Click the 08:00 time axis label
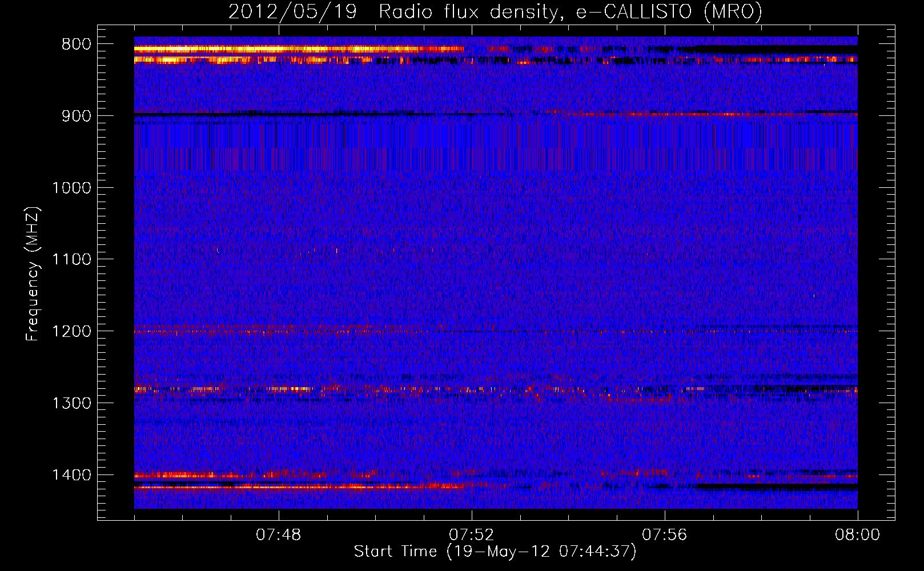Image resolution: width=924 pixels, height=571 pixels. (857, 535)
